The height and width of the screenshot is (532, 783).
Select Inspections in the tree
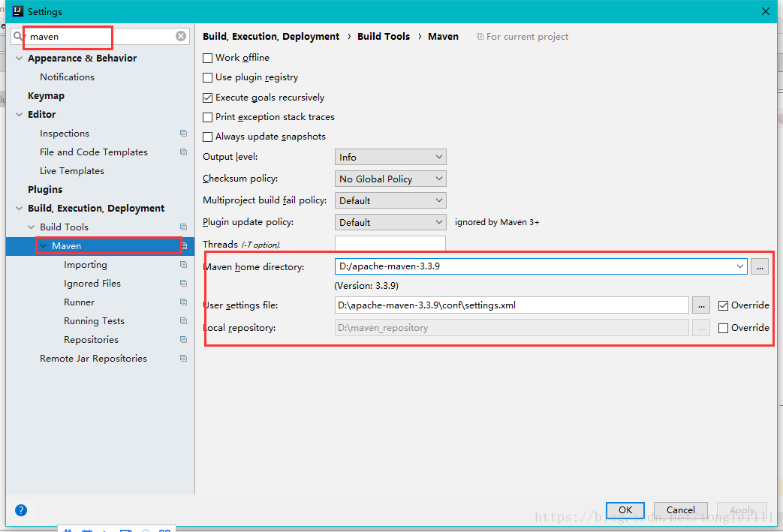click(65, 134)
